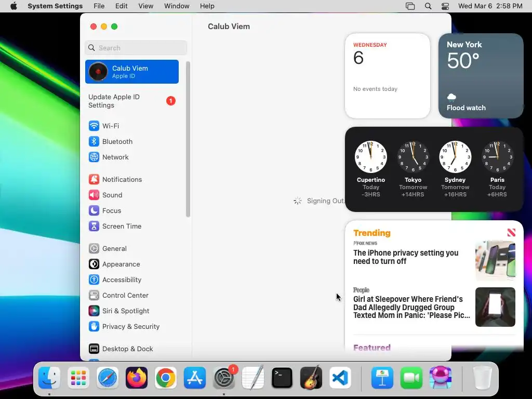Open the Edit menu
The height and width of the screenshot is (399, 532).
121,6
